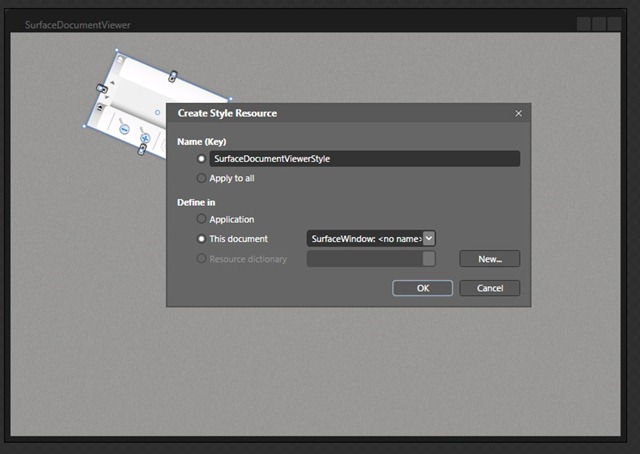Click the SurfaceDocumentViewerStyle name field
Image resolution: width=640 pixels, height=454 pixels.
(x=364, y=158)
